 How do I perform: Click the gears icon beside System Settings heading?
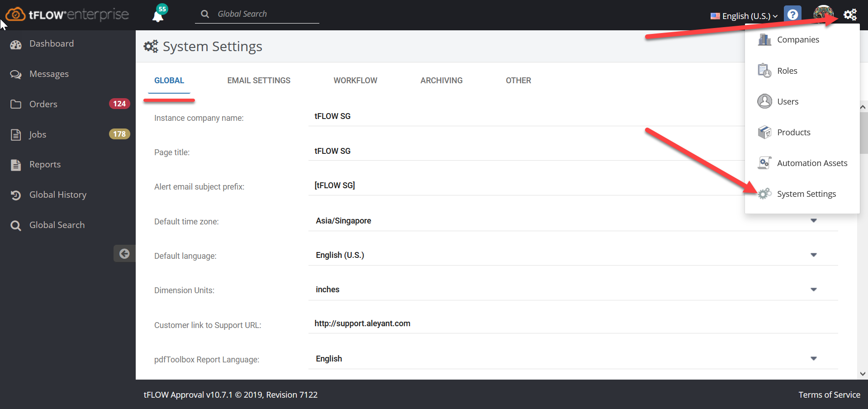click(151, 46)
